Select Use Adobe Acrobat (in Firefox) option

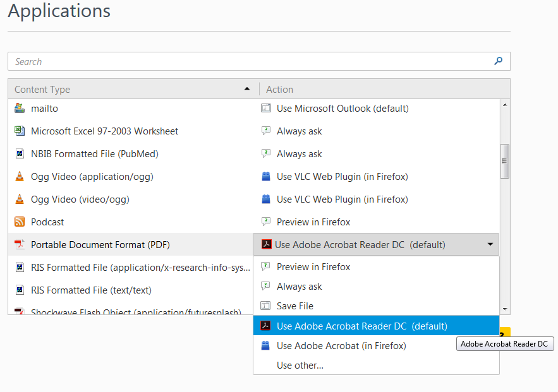[x=376, y=345]
